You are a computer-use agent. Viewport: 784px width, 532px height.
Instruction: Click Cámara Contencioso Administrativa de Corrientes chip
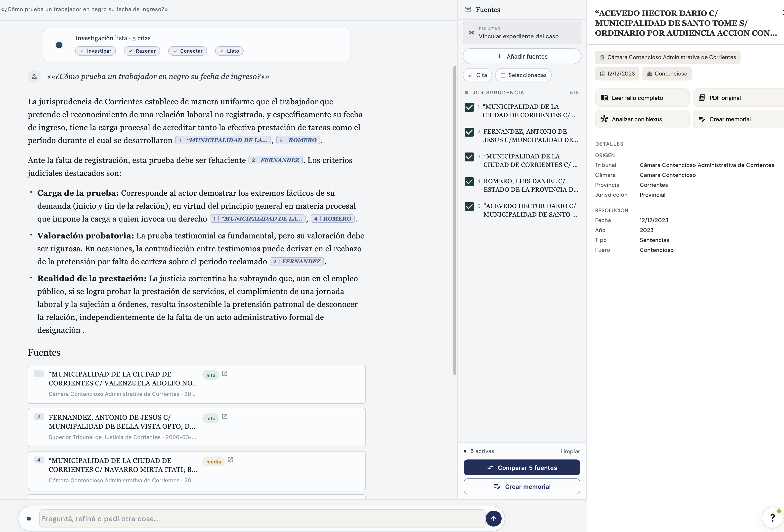[x=668, y=57]
